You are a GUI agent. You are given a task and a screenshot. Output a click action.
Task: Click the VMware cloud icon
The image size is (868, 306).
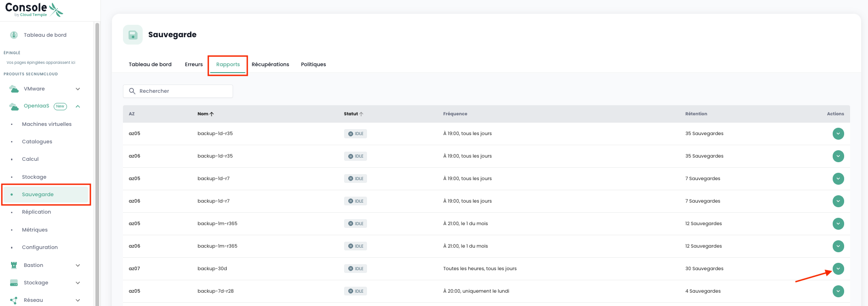[14, 89]
